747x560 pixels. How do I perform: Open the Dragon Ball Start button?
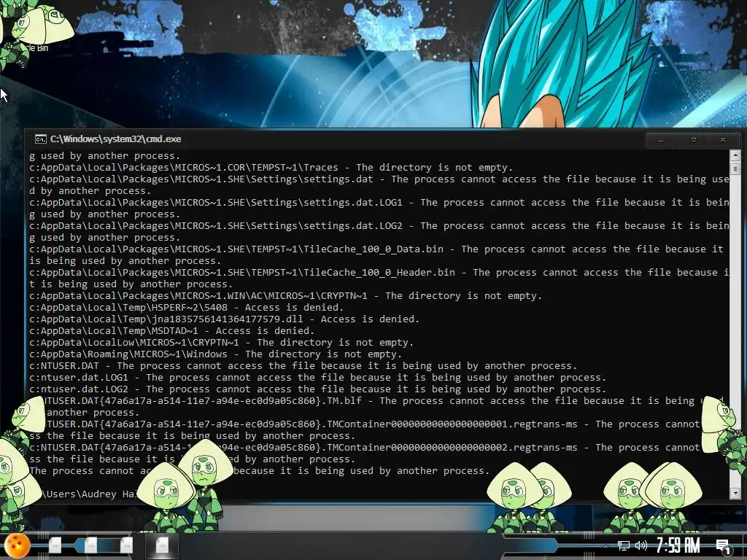pos(18,545)
